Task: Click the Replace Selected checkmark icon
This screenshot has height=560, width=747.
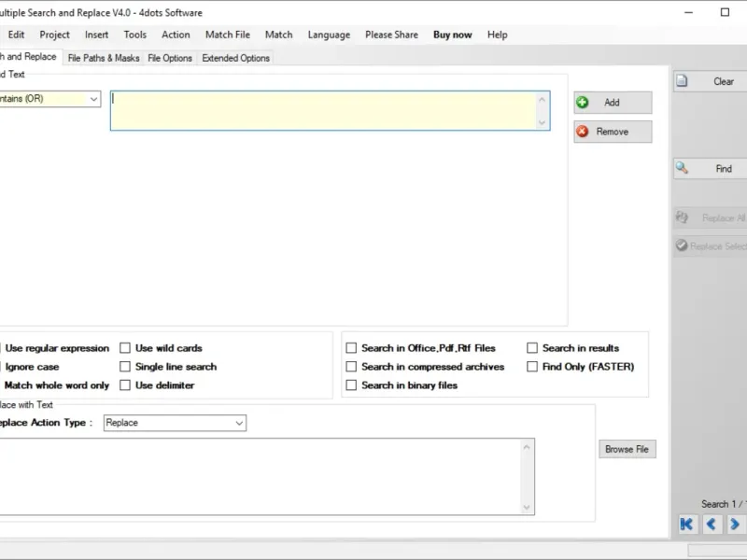Action: pos(682,245)
